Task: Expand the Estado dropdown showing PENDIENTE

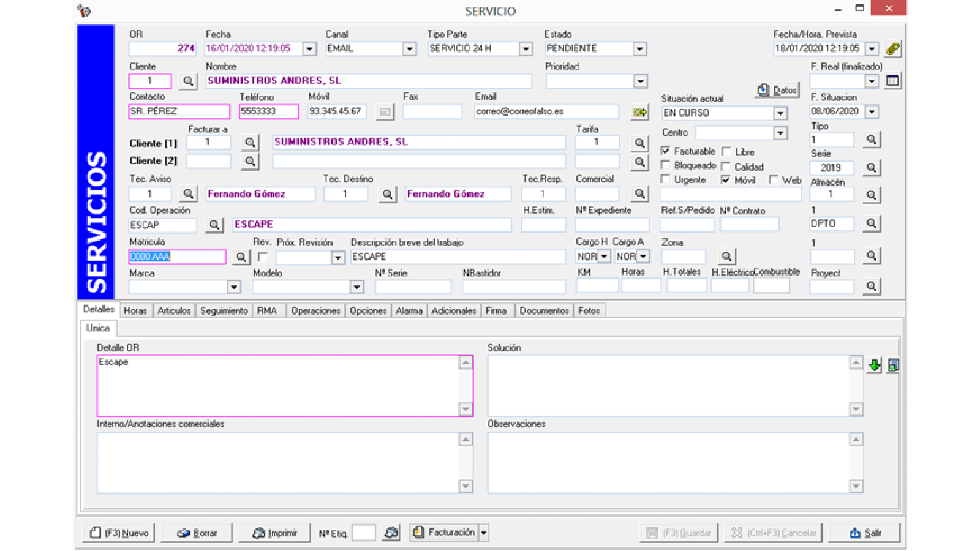Action: pos(639,49)
